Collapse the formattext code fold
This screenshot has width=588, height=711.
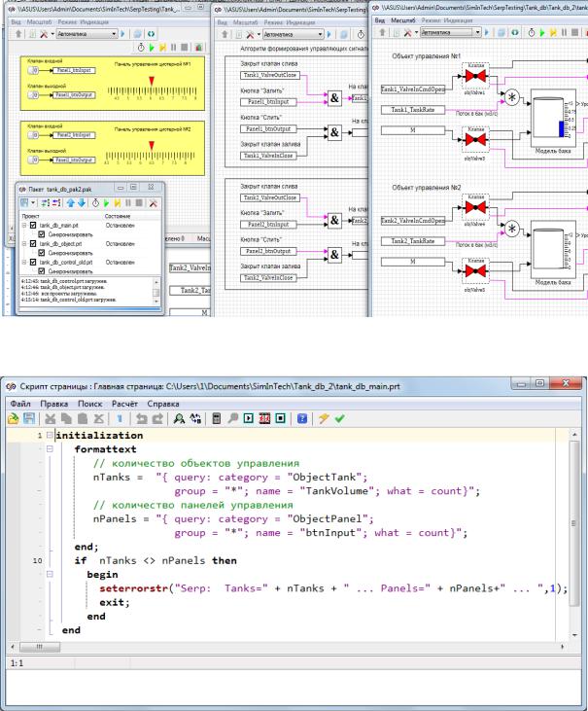pyautogui.click(x=50, y=449)
